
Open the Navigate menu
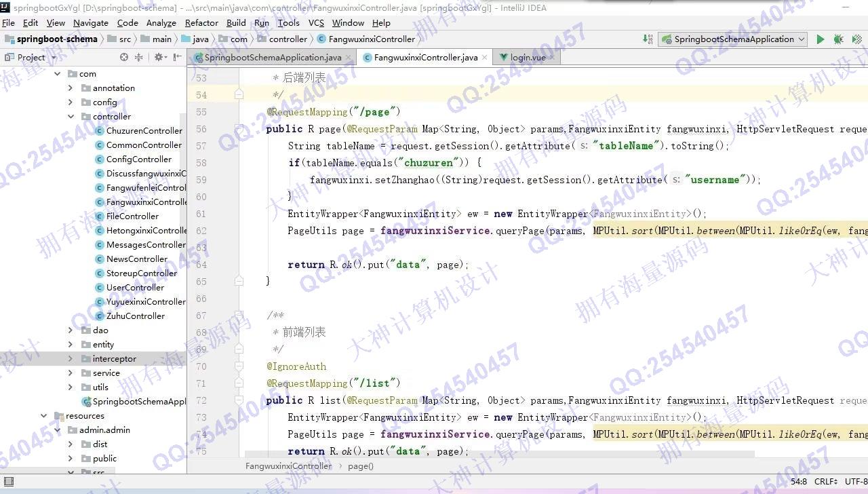pyautogui.click(x=91, y=22)
